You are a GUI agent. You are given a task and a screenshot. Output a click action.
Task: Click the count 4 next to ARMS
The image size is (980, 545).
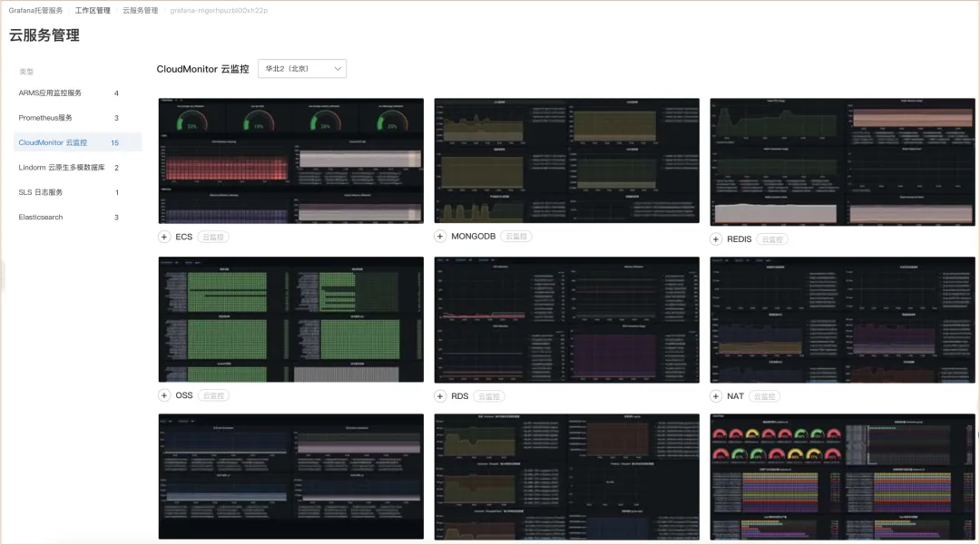(x=116, y=93)
